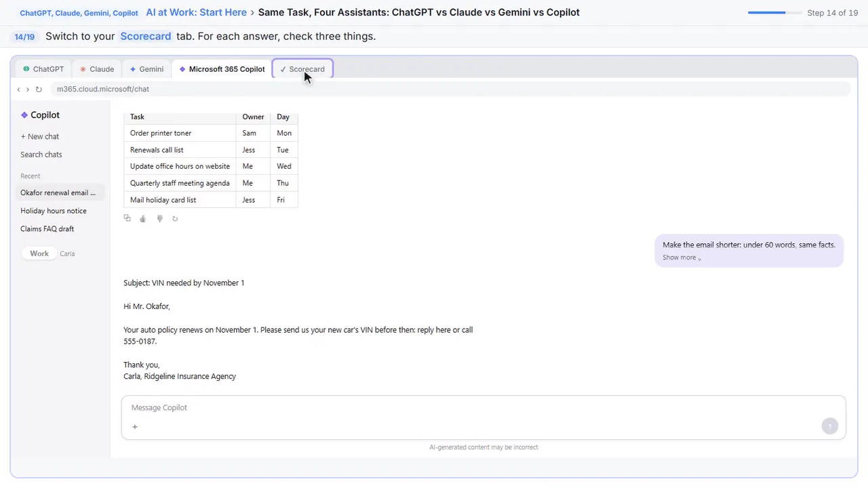
Task: Give thumbs down to table response
Action: pyautogui.click(x=159, y=218)
